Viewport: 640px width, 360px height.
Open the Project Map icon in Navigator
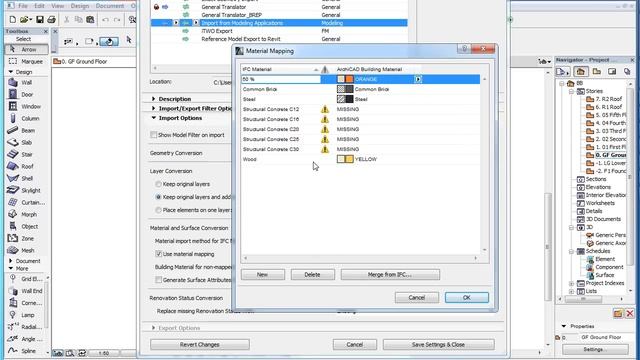click(x=580, y=72)
